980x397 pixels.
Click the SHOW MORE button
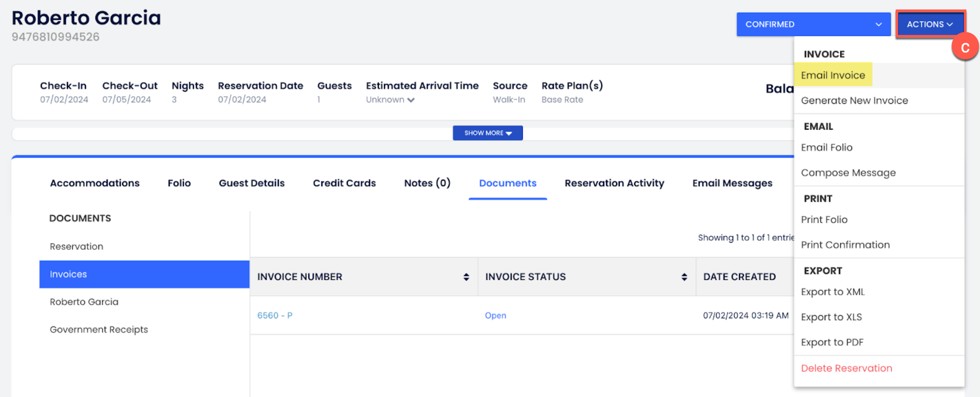point(487,133)
